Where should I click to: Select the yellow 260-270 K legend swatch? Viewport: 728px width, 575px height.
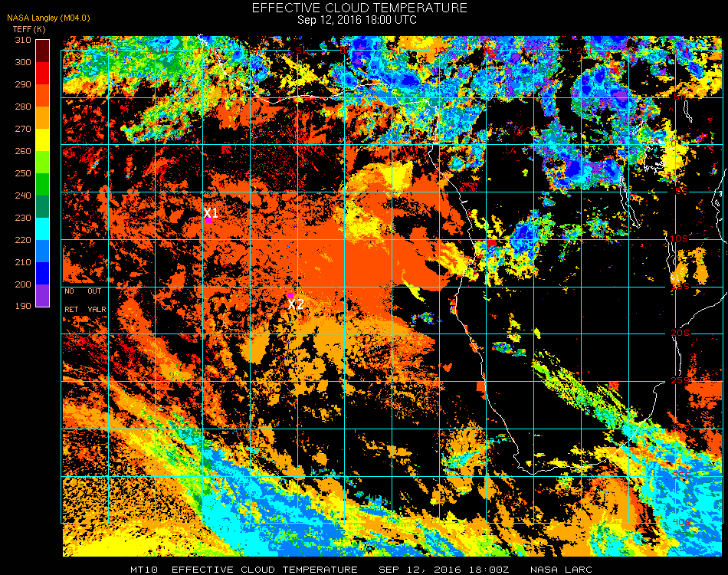(x=42, y=140)
